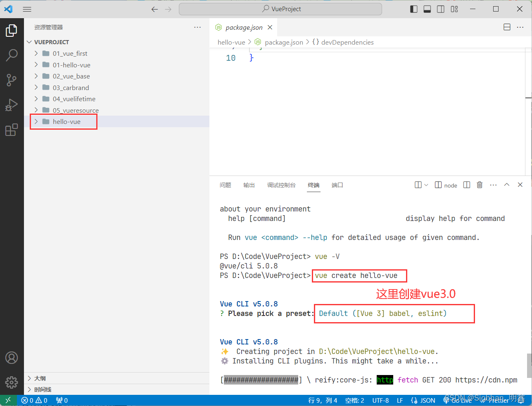This screenshot has height=406, width=532.
Task: Toggle the bottom panel layout icon
Action: click(427, 9)
